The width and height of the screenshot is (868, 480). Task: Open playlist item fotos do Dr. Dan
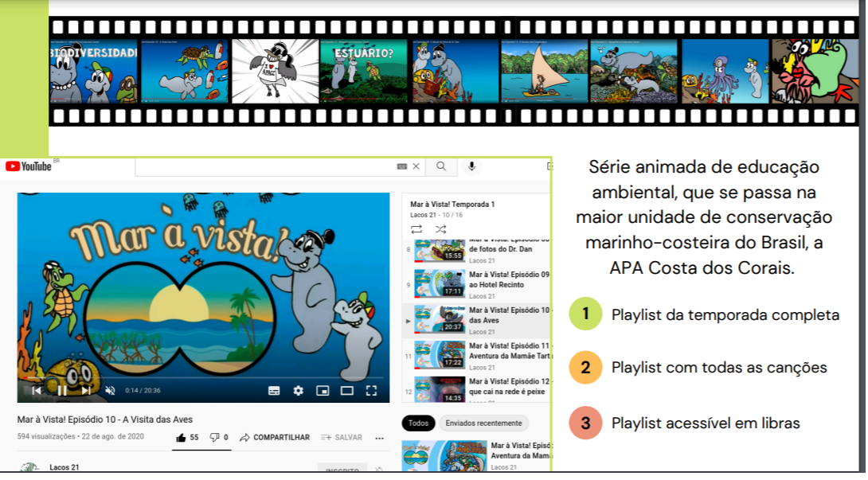477,252
